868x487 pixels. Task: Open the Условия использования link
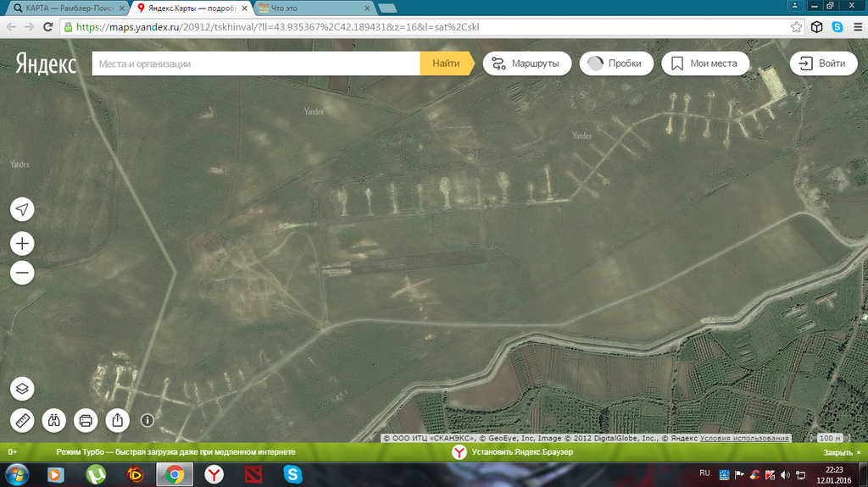(745, 439)
